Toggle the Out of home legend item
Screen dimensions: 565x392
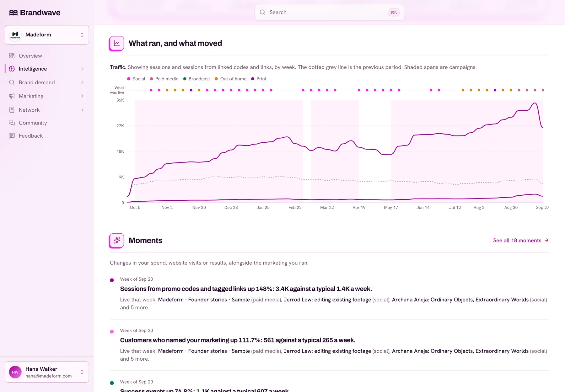pyautogui.click(x=230, y=79)
